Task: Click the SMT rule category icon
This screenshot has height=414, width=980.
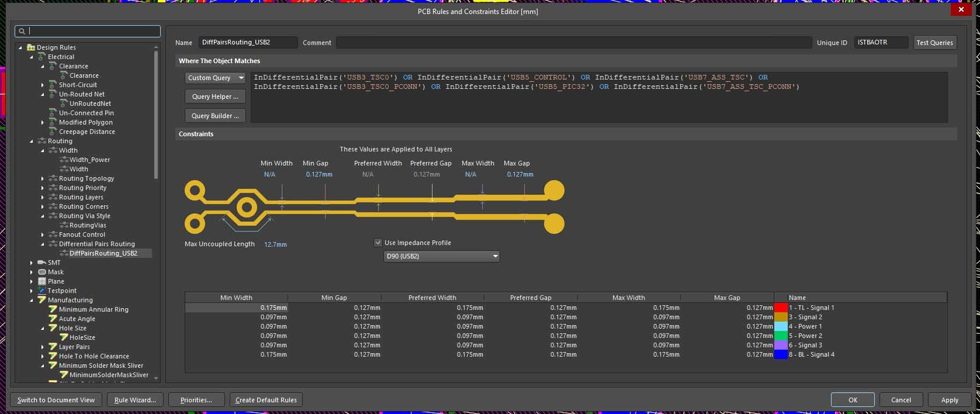Action: point(41,263)
